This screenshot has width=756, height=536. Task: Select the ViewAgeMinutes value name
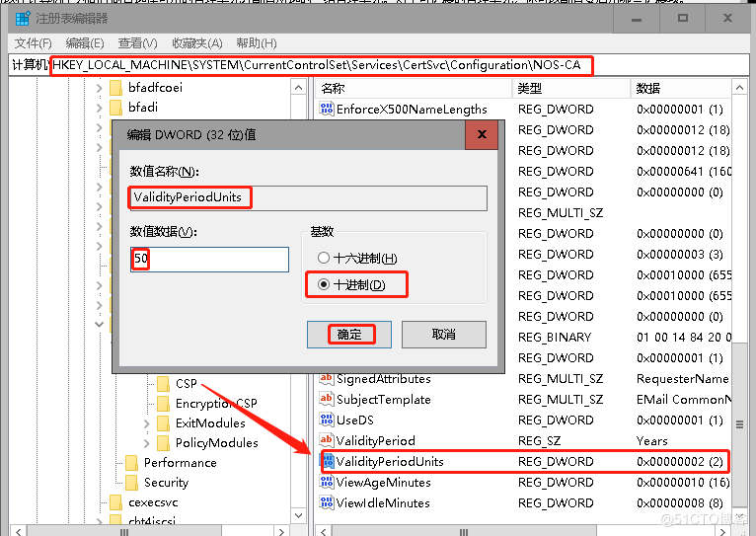tap(384, 482)
